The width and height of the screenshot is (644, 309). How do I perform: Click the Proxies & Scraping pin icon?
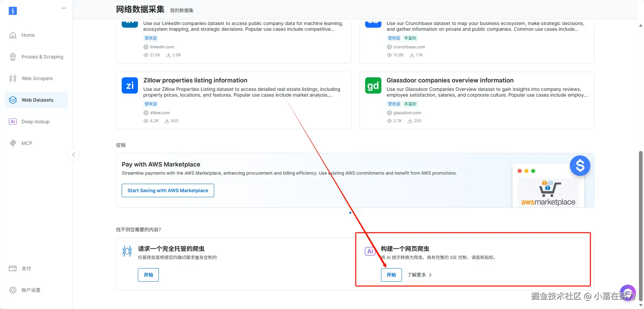click(13, 57)
